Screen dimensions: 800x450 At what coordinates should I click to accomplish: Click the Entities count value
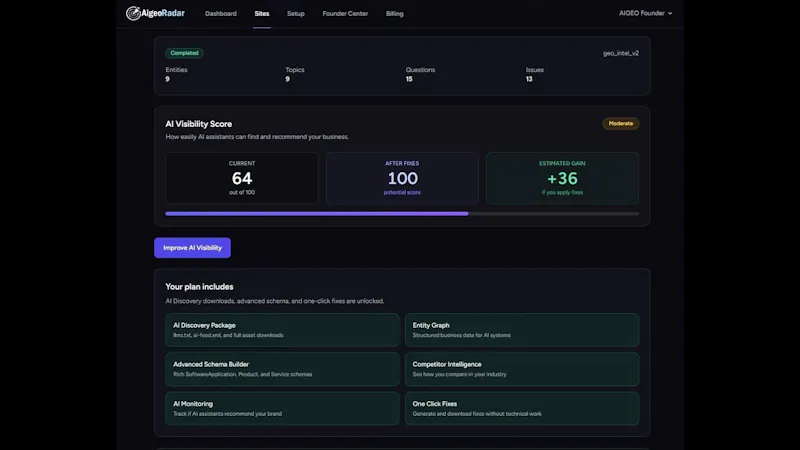(167, 79)
